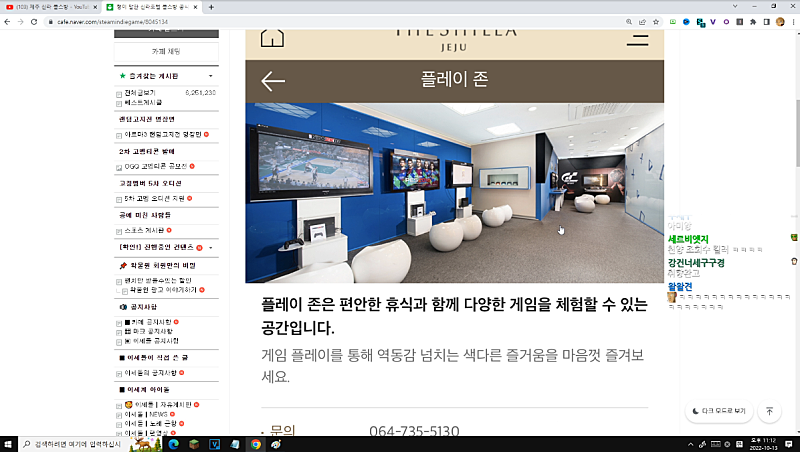Click the Play Zone room photo

(455, 193)
